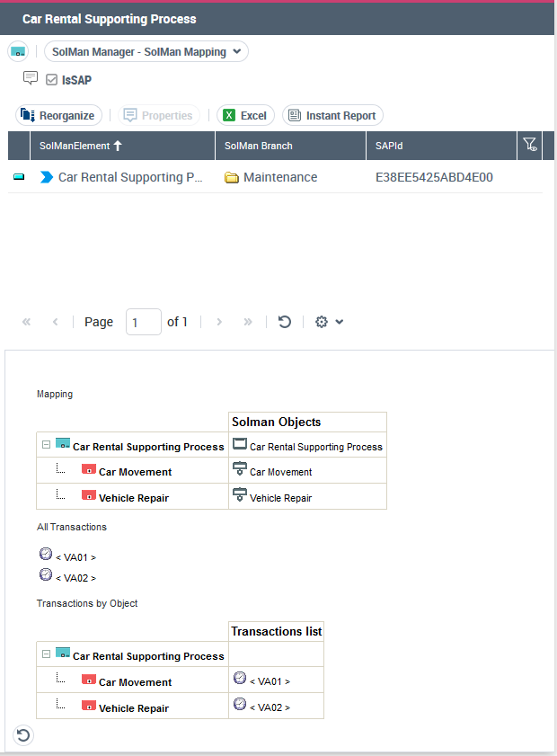Click the clock icon beside VA01 under All Transactions
This screenshot has width=557, height=756.
pos(46,556)
